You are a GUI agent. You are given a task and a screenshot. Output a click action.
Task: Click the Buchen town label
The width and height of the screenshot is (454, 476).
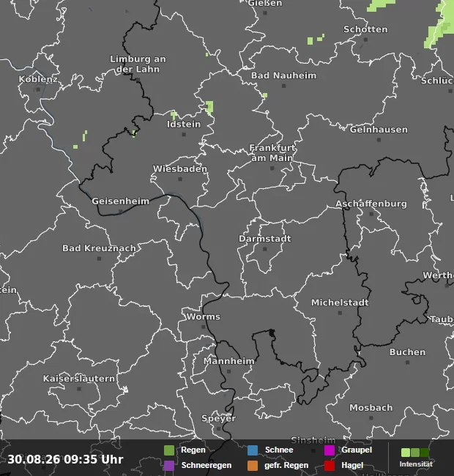tap(407, 352)
